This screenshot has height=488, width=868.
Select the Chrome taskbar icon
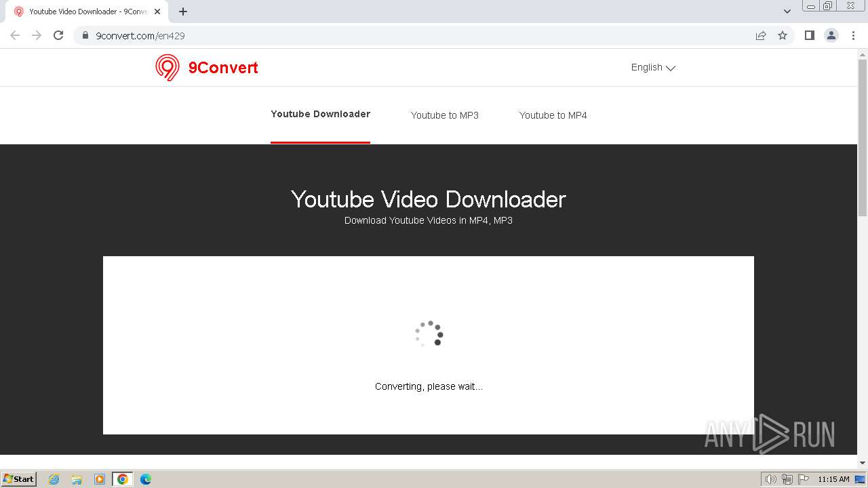pos(123,479)
